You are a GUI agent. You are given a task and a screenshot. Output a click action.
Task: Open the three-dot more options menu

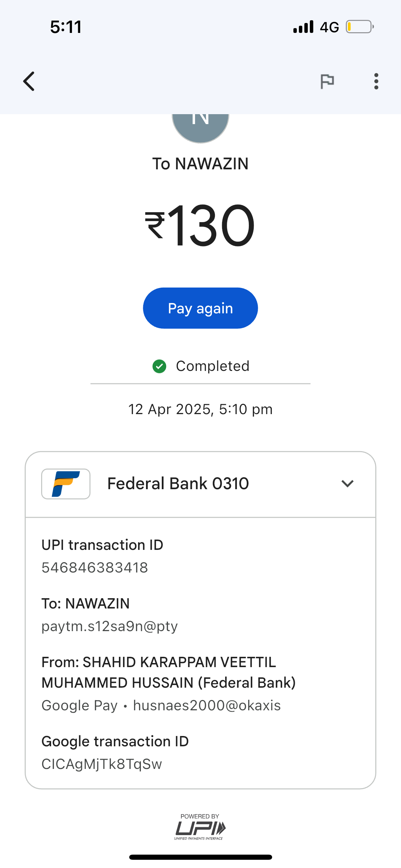376,82
